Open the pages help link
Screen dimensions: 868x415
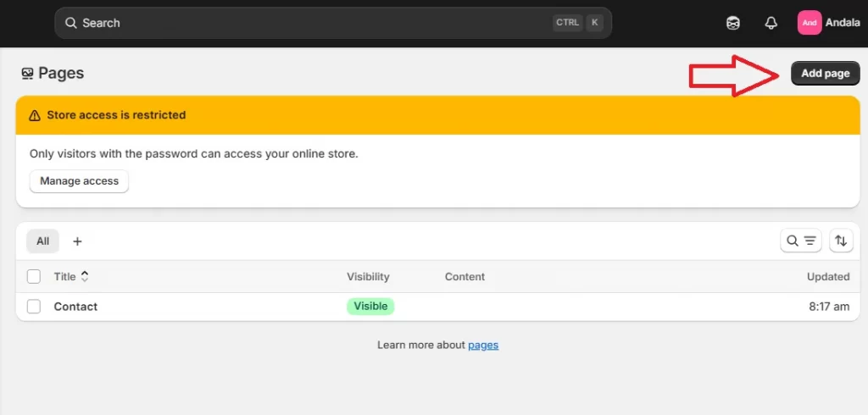[483, 345]
